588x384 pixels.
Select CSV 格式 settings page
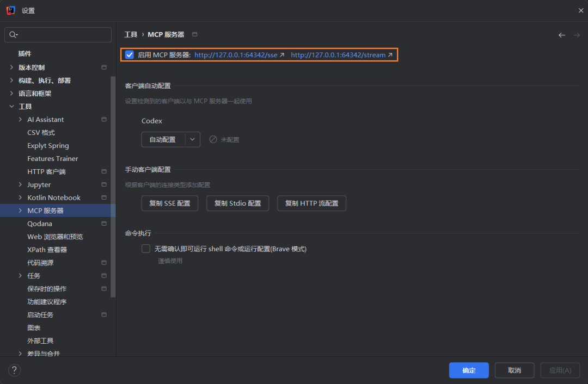coord(41,133)
